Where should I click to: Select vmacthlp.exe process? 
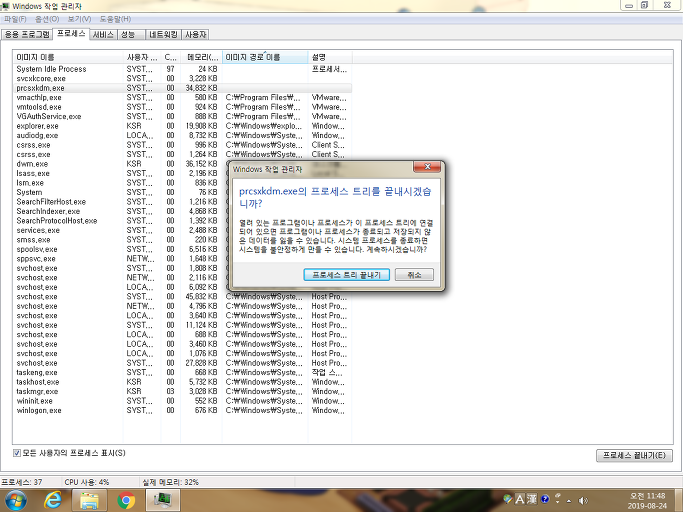(x=183, y=98)
